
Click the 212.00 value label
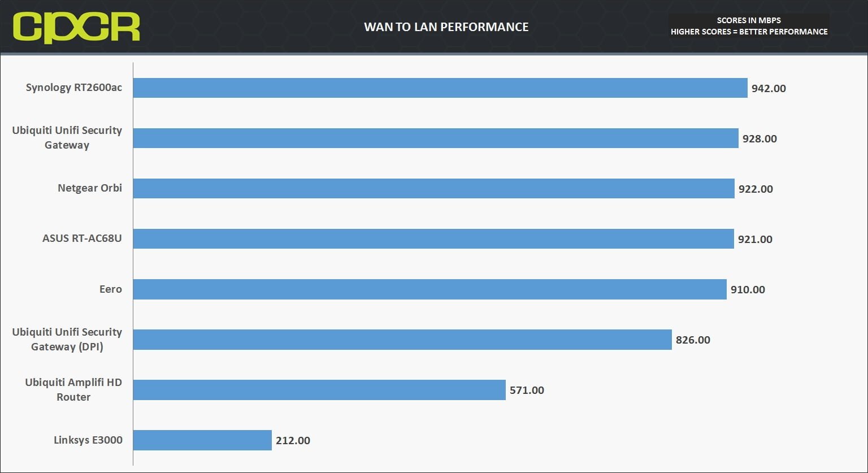[x=293, y=440]
